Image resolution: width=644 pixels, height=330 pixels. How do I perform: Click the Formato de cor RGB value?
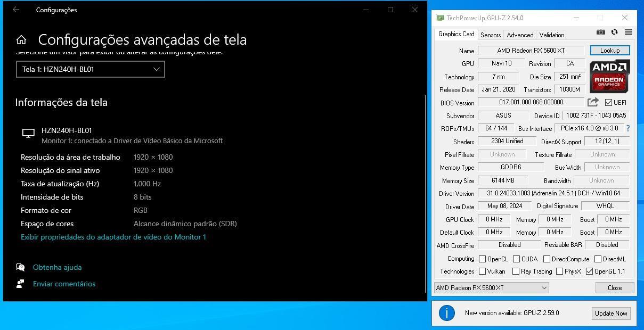(x=141, y=210)
